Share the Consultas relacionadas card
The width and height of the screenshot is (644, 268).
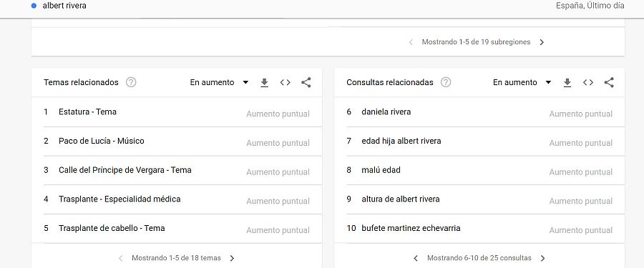point(609,82)
